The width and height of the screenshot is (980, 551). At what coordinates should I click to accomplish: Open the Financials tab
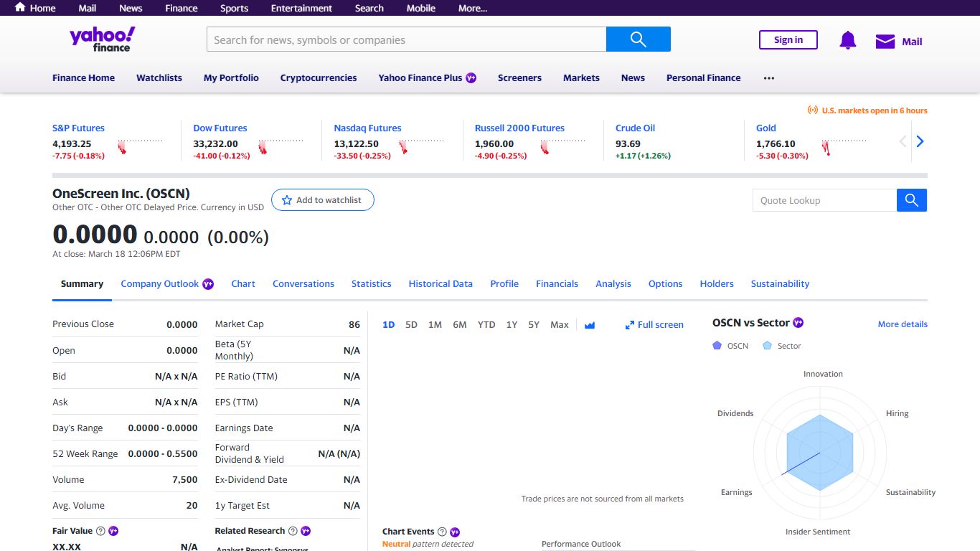(x=557, y=283)
